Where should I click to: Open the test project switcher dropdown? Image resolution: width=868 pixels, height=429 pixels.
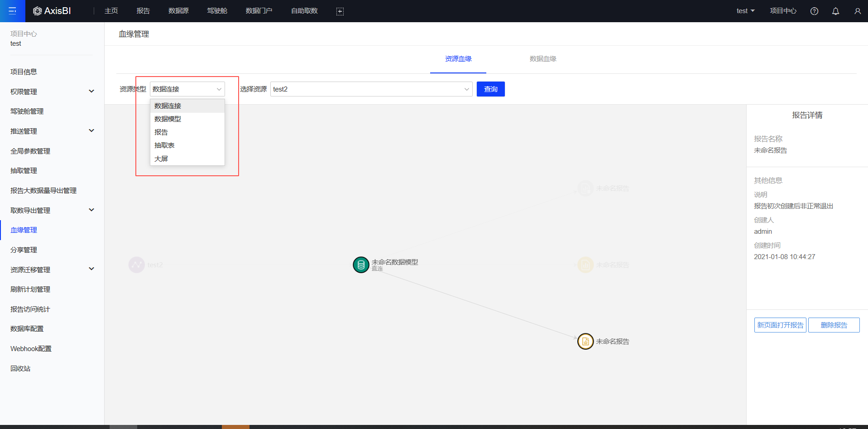(x=745, y=11)
